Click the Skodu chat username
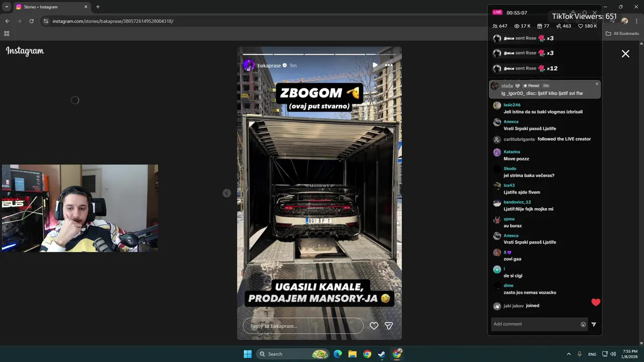Image resolution: width=644 pixels, height=362 pixels. coord(510,168)
